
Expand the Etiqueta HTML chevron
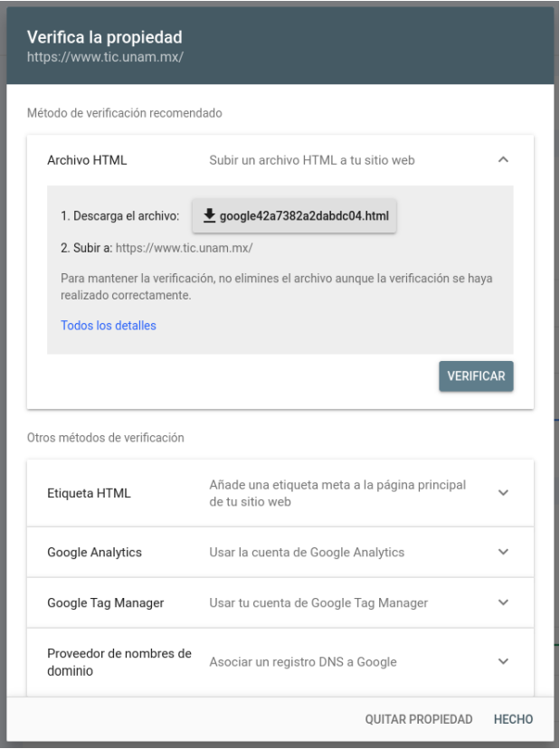(x=503, y=492)
